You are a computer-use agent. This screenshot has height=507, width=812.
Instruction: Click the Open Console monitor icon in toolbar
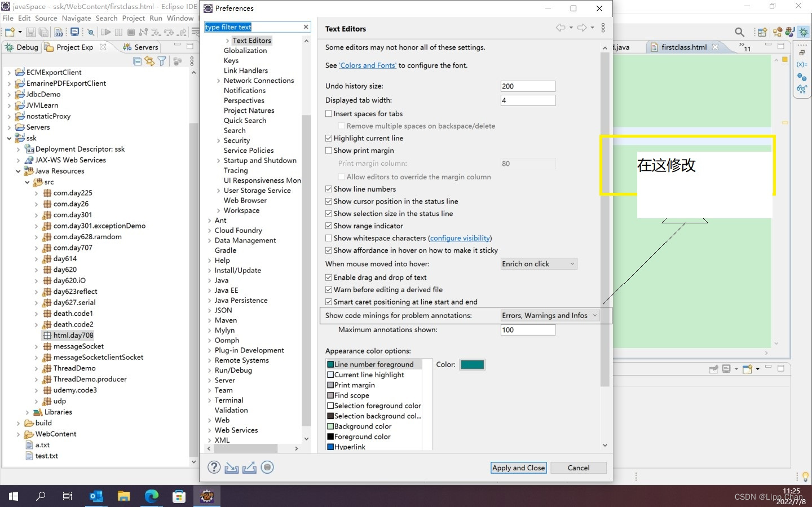click(74, 32)
